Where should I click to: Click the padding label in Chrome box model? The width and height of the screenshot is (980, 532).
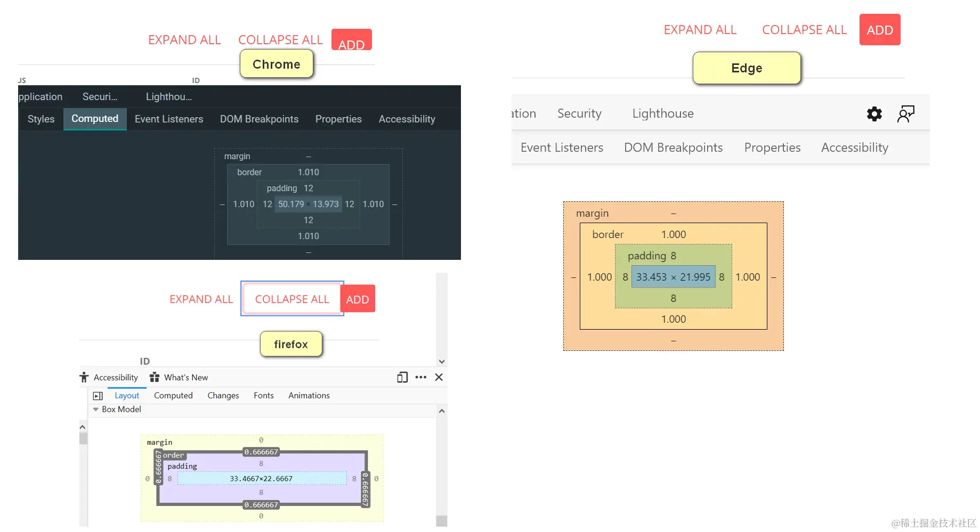(281, 188)
